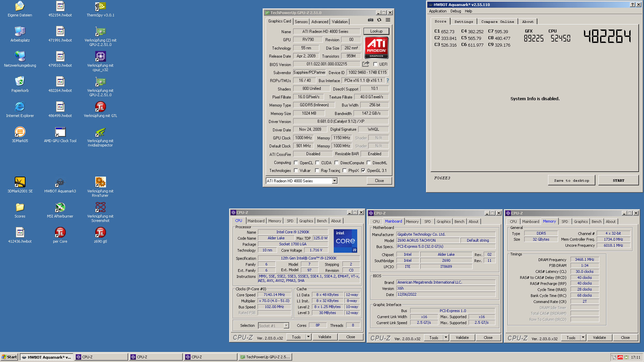Screen dimensions: 644x362
Task: Toggle the DirectCompute checkbox
Action: pos(336,163)
